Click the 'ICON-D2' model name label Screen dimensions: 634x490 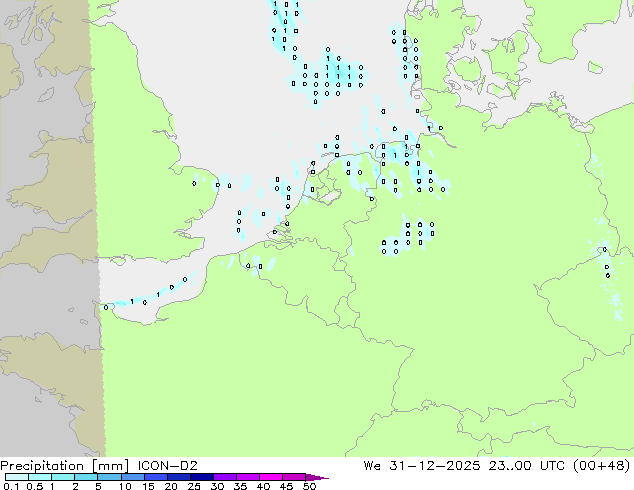167,466
